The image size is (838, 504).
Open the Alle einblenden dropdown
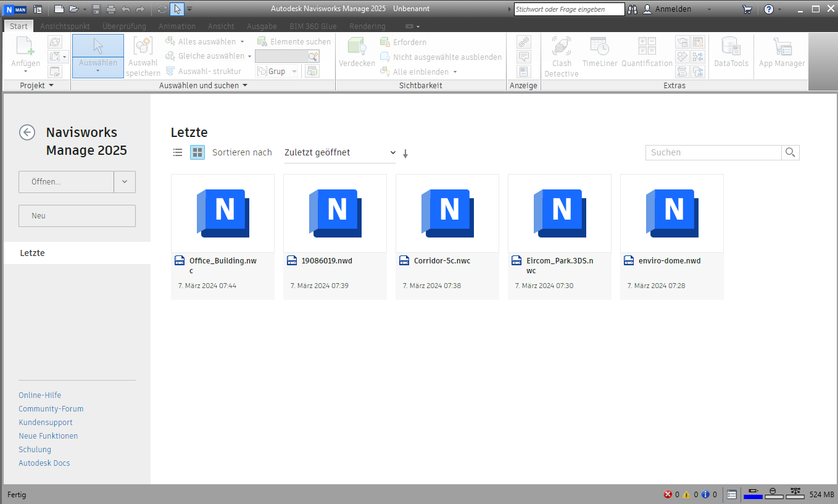[x=455, y=72]
